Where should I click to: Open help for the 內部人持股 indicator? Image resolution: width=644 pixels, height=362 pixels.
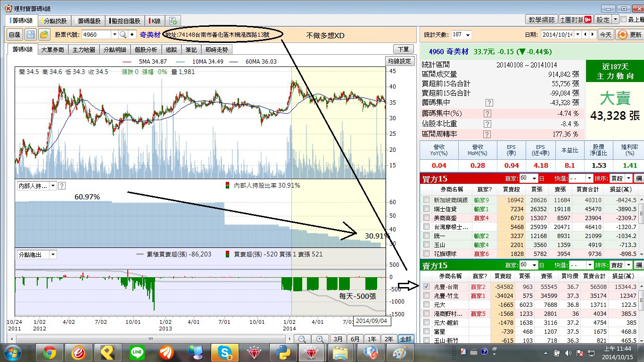coord(62,186)
